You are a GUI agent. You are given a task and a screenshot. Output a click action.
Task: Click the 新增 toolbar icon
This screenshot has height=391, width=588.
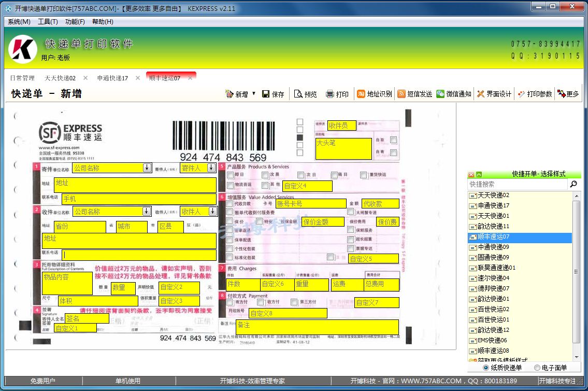coord(229,94)
